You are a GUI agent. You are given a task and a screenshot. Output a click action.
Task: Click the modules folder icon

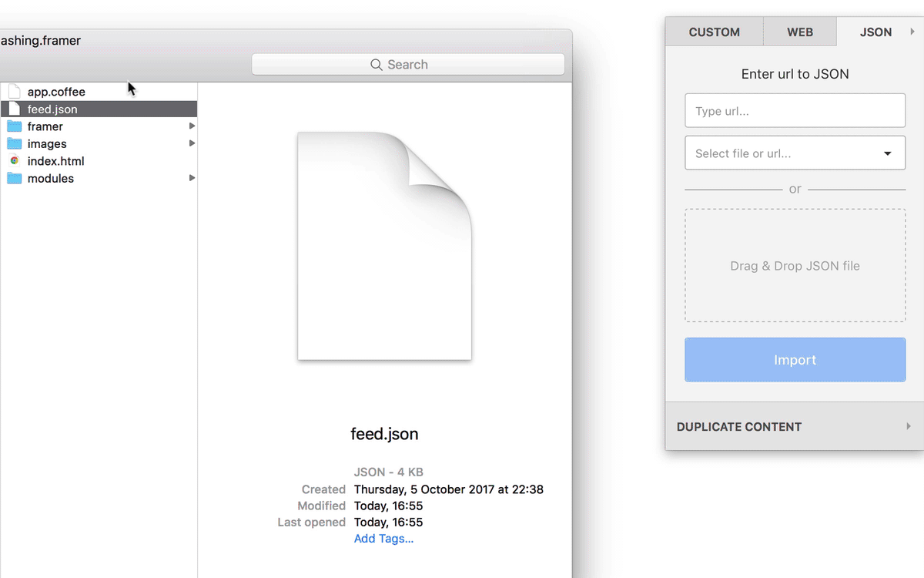click(14, 179)
